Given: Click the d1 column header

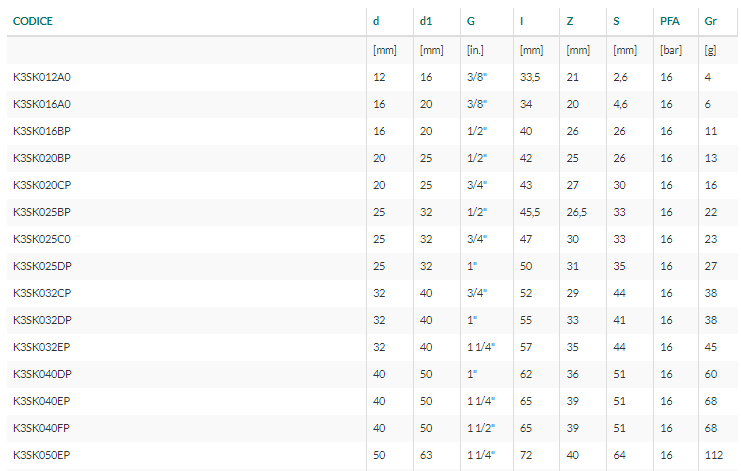Looking at the screenshot, I should [426, 21].
